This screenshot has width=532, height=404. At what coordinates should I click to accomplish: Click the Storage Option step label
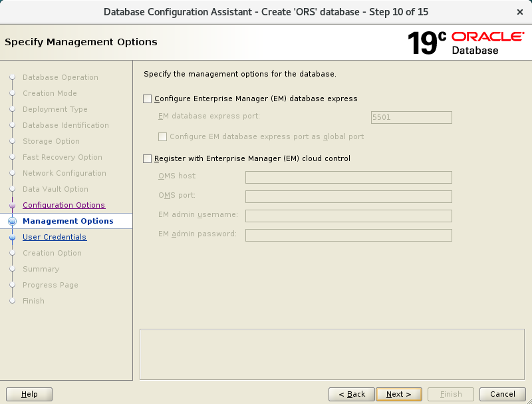tap(51, 141)
